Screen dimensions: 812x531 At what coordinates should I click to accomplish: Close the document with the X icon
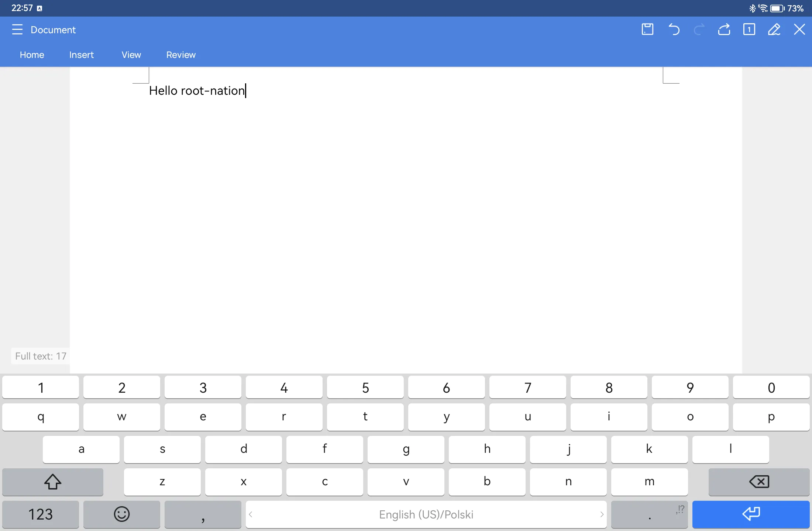point(799,29)
